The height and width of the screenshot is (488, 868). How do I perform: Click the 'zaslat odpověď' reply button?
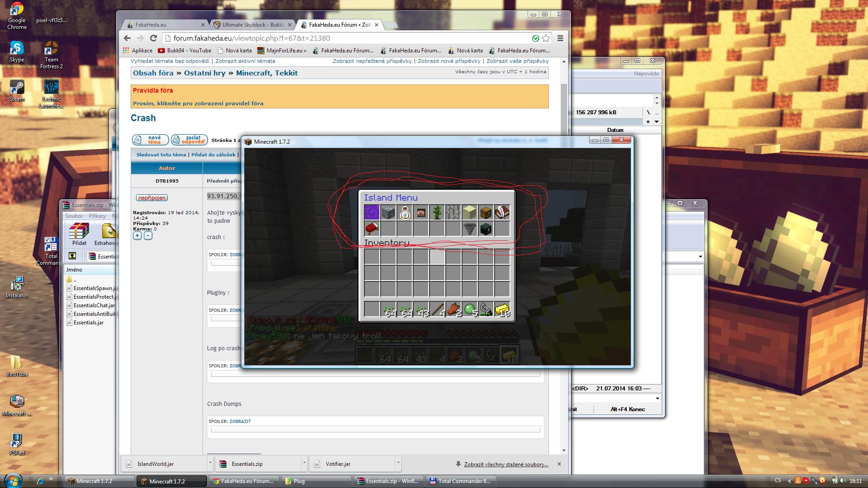tap(189, 140)
